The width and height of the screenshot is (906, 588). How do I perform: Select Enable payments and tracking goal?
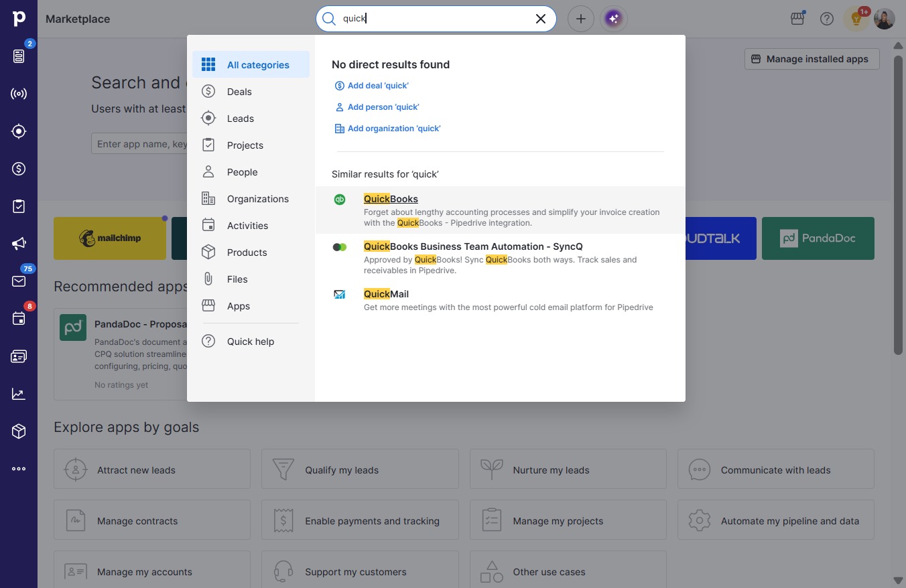coord(360,521)
